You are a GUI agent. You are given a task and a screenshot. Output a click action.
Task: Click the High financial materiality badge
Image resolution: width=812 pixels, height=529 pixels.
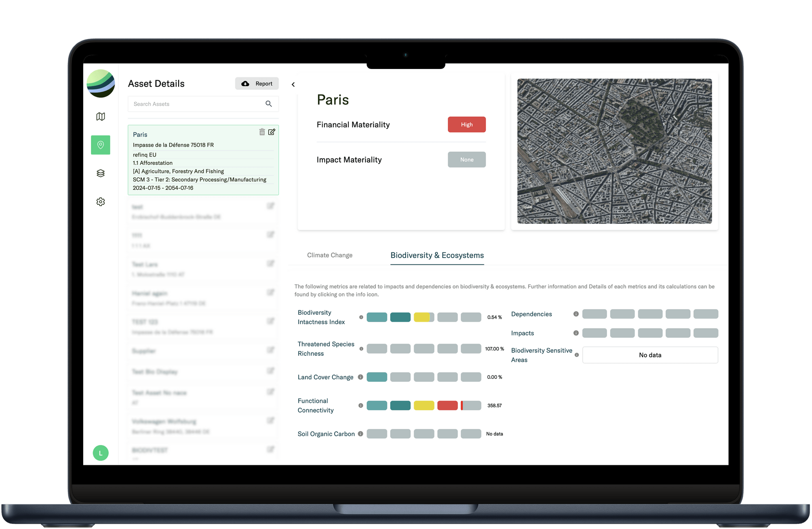click(x=466, y=125)
